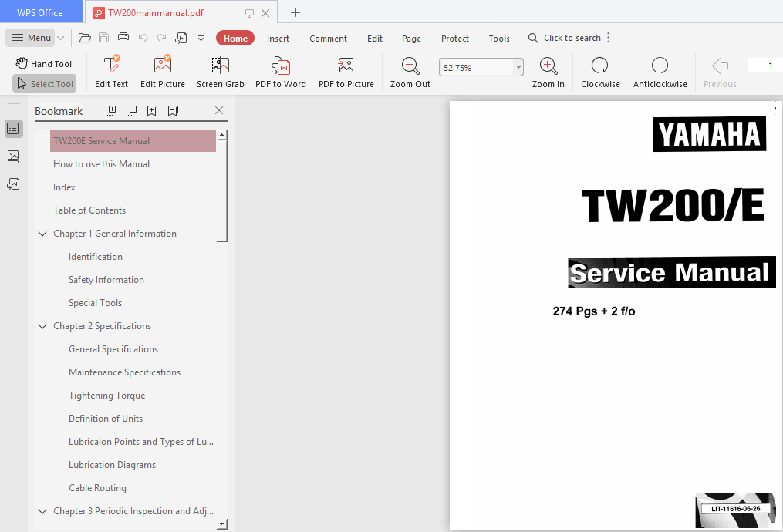This screenshot has height=532, width=783.
Task: Click the page number field
Action: [765, 66]
